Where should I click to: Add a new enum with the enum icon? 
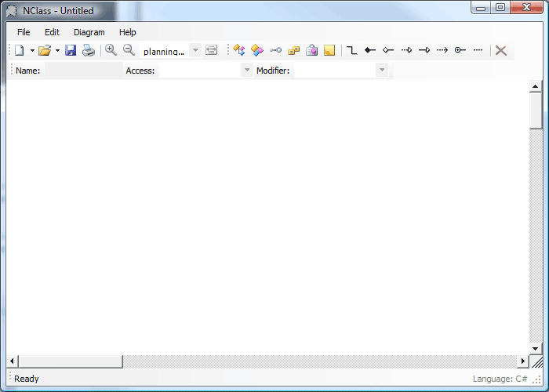point(293,50)
